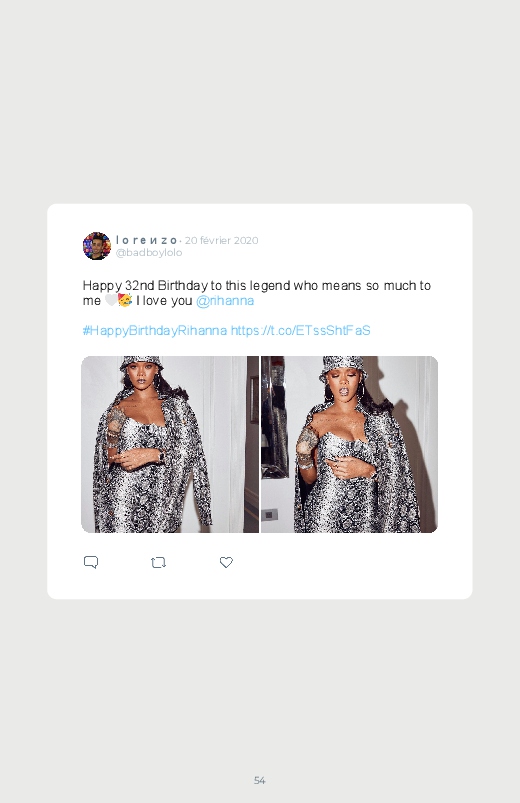Click the reply speech bubble icon
This screenshot has height=803, width=520.
[x=91, y=562]
